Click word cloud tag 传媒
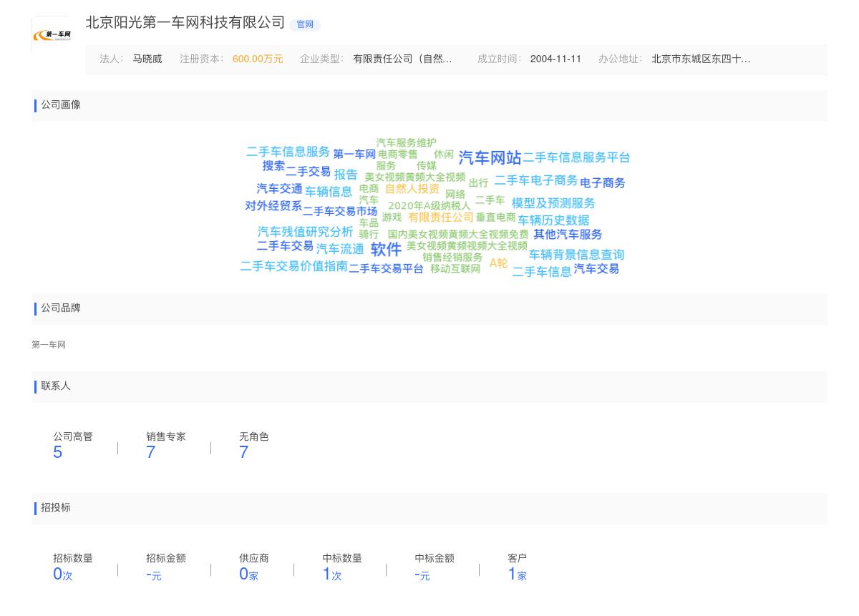The height and width of the screenshot is (616, 859). [x=427, y=166]
